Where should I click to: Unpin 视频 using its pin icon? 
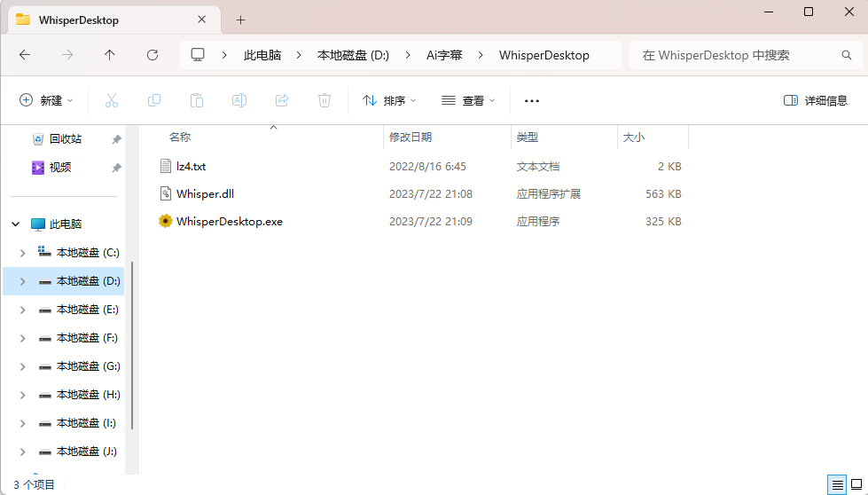116,167
